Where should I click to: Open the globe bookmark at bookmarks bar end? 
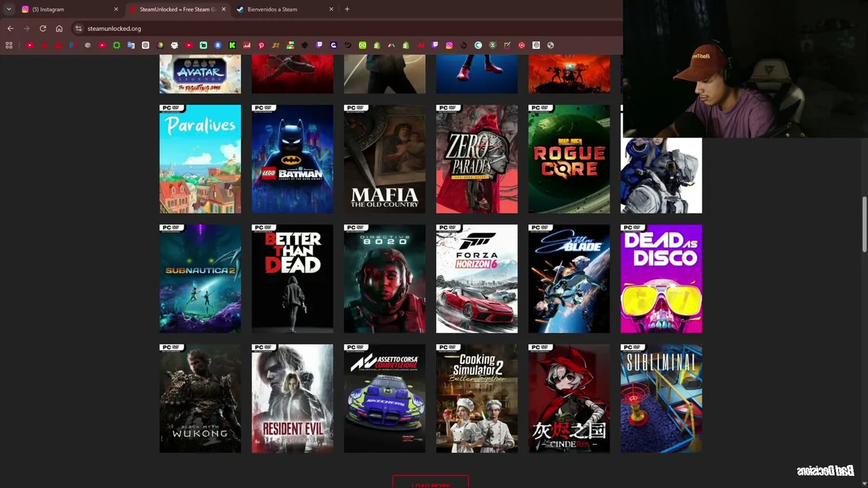(550, 45)
